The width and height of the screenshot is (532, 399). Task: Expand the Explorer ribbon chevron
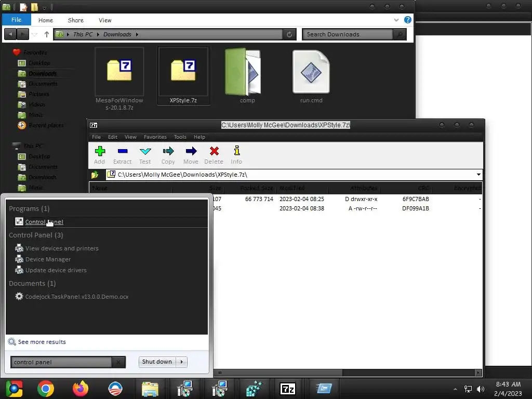[x=396, y=20]
